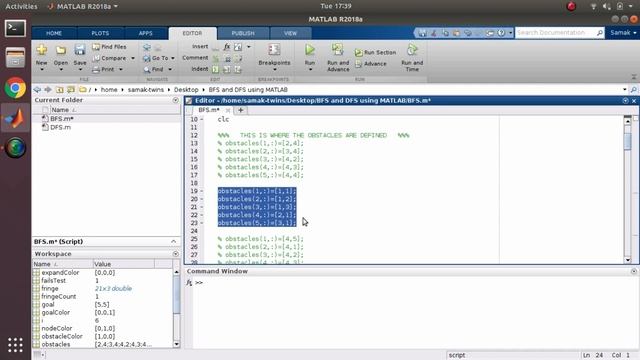640x360 pixels.
Task: Add a new editor tab with plus button
Action: pyautogui.click(x=240, y=110)
